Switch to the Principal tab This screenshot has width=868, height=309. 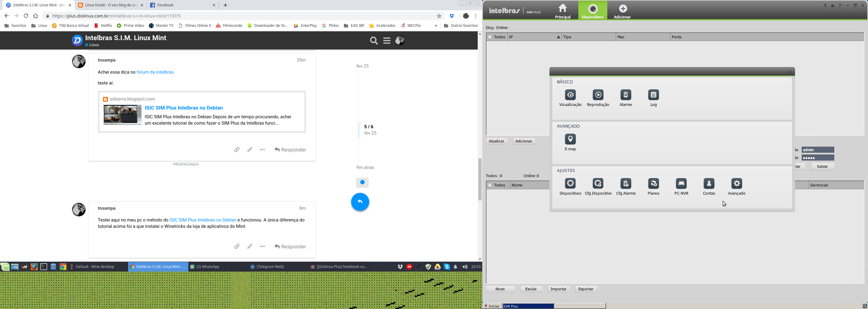click(562, 11)
